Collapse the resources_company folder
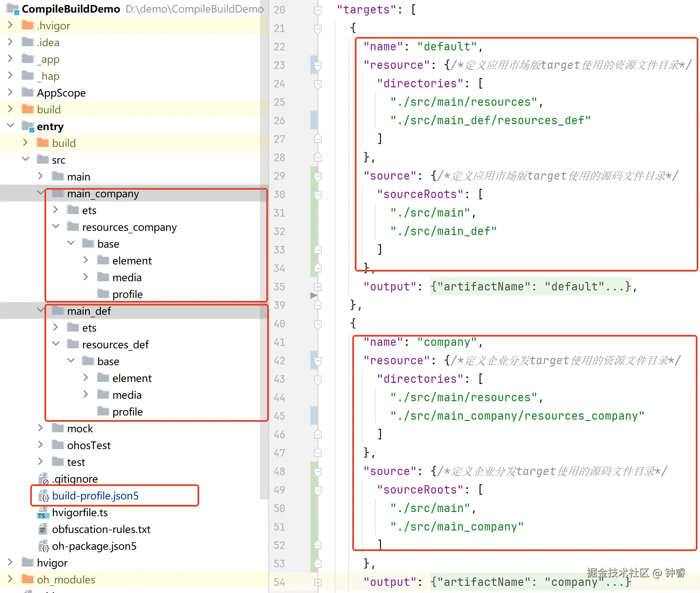 (x=56, y=226)
